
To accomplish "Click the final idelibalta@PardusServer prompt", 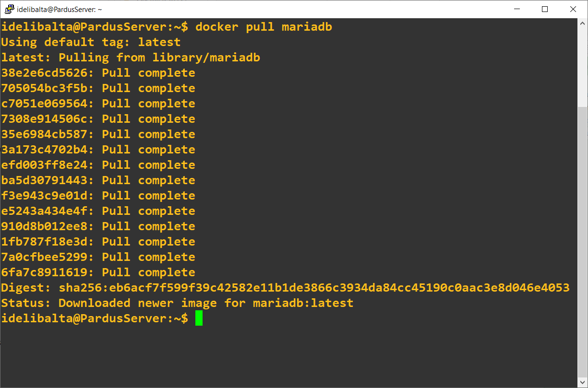I will click(x=94, y=318).
